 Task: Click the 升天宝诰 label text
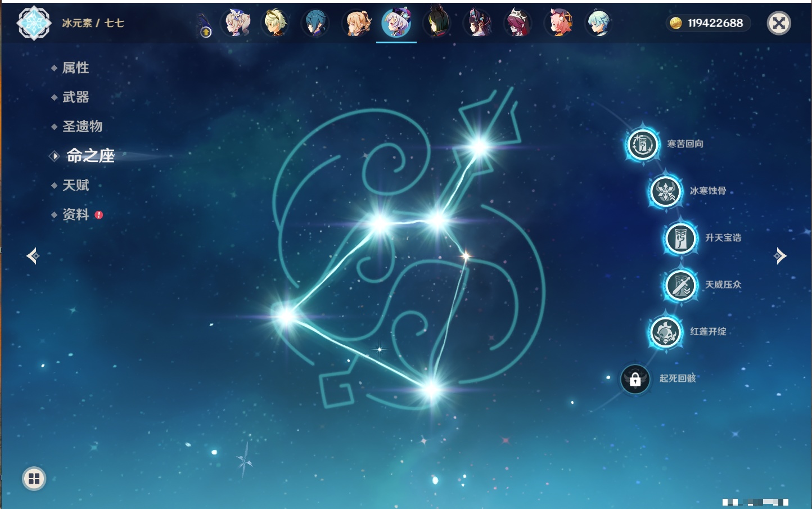723,238
